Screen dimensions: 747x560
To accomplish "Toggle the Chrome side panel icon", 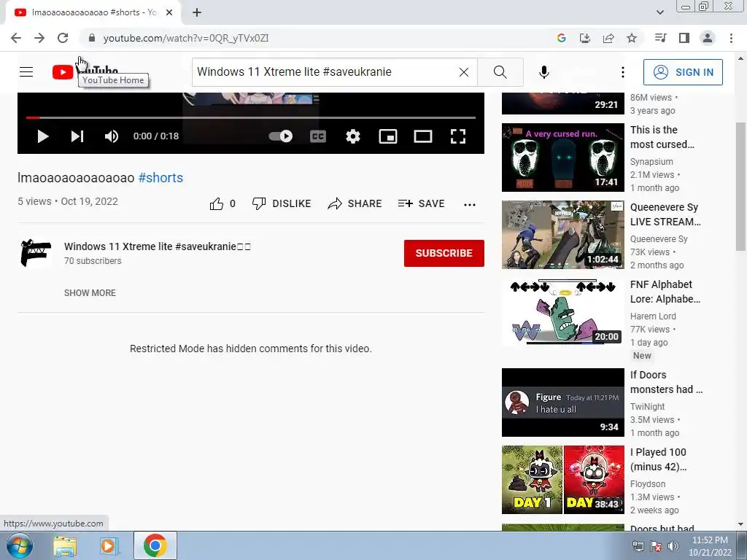I will coord(684,38).
